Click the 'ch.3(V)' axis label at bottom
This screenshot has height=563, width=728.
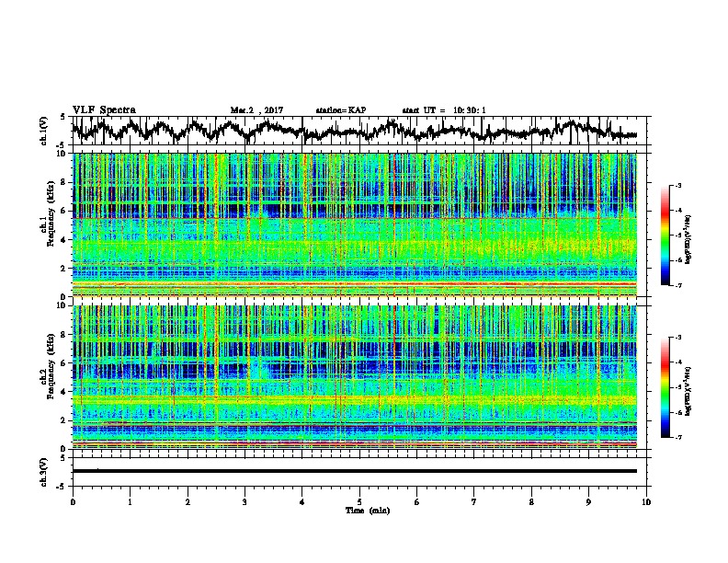point(44,472)
